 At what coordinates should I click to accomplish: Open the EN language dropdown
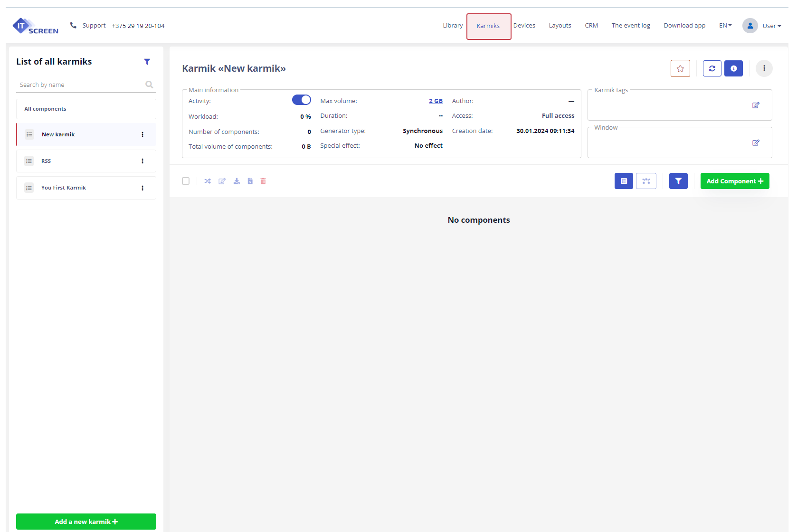(725, 26)
